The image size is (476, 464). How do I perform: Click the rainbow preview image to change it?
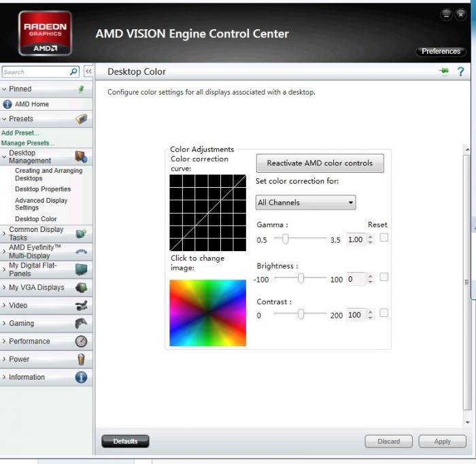point(207,313)
